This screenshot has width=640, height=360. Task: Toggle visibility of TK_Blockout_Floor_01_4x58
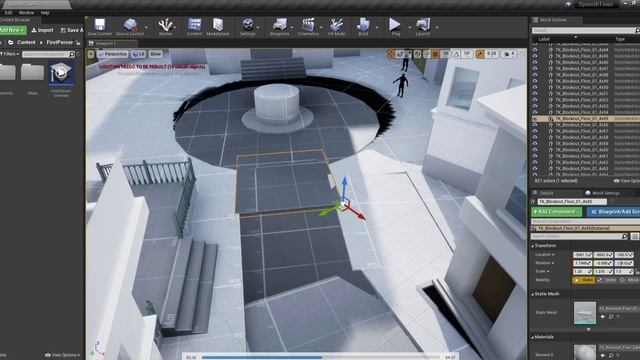pos(535,138)
